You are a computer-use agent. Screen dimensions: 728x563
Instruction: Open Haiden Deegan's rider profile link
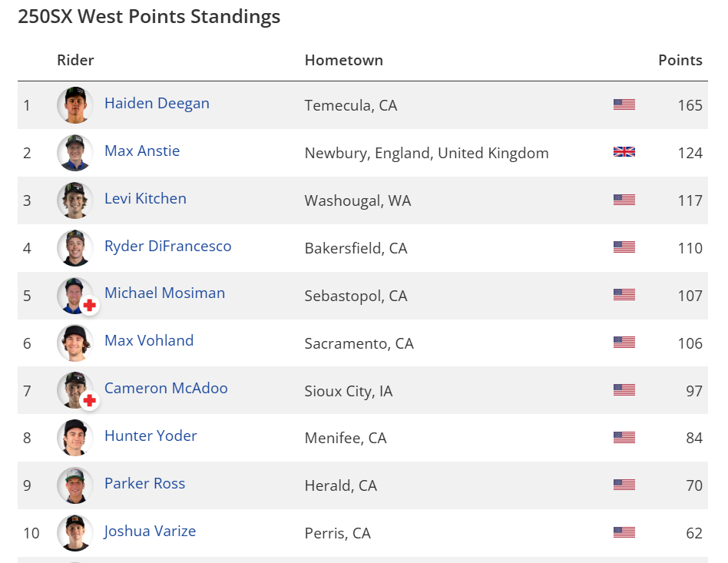(157, 104)
